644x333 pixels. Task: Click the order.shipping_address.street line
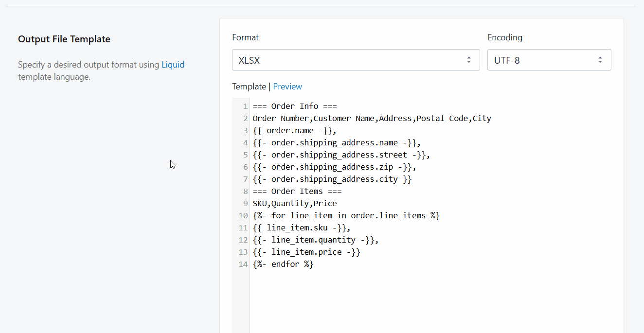point(341,155)
